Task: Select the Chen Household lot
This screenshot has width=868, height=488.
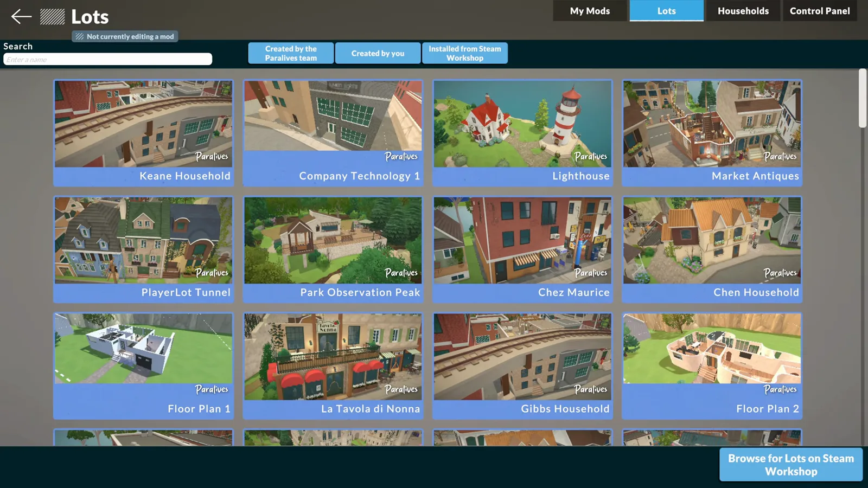Action: 712,249
